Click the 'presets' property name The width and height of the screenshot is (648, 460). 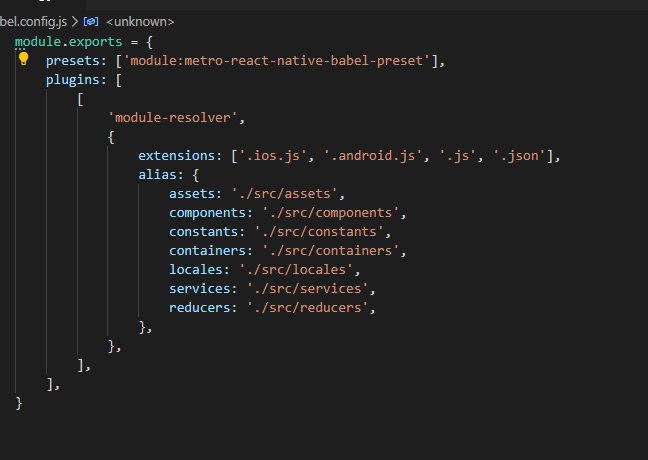(73, 61)
